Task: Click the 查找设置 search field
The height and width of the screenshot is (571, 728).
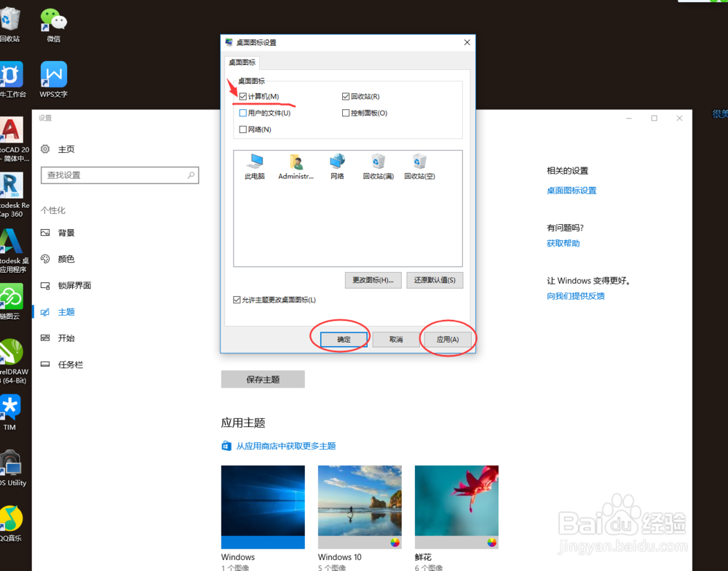Action: (120, 175)
